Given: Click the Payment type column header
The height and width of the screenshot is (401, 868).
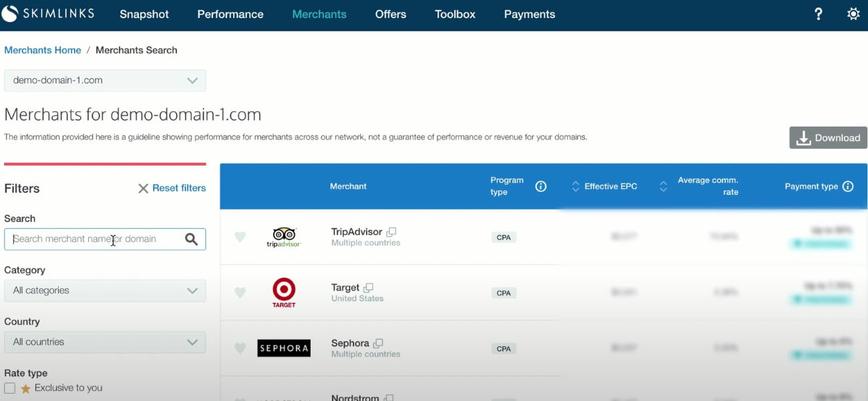Looking at the screenshot, I should coord(811,186).
